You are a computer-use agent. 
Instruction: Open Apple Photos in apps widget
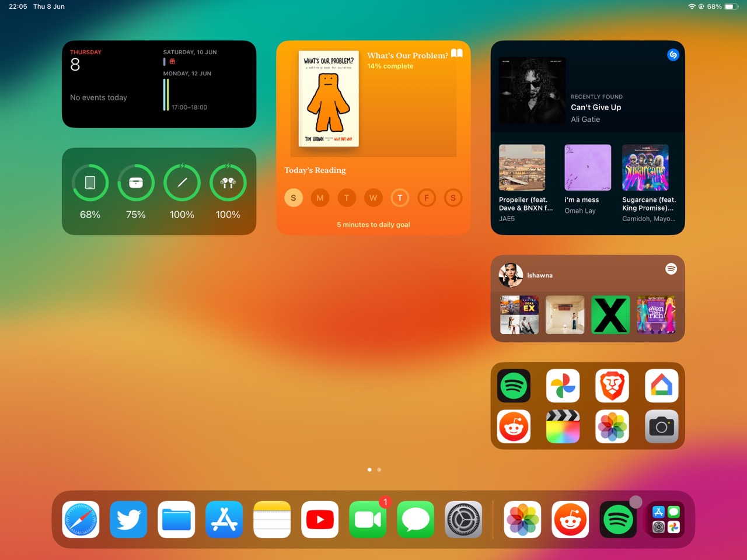click(612, 426)
